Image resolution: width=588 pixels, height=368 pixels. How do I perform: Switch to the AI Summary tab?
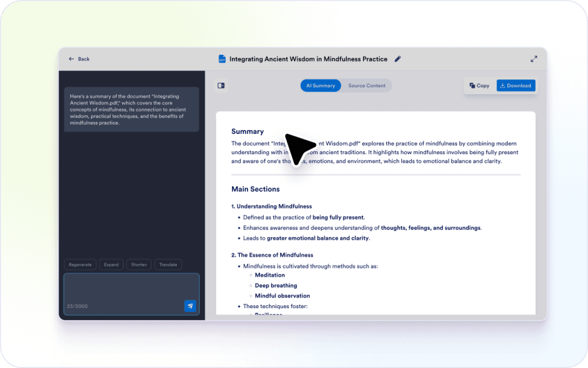(320, 86)
